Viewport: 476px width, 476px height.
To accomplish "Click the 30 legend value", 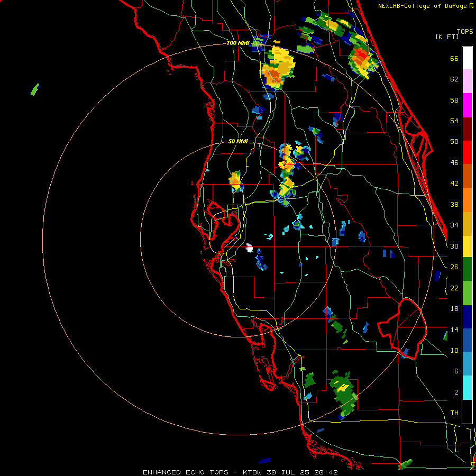I will pyautogui.click(x=454, y=246).
